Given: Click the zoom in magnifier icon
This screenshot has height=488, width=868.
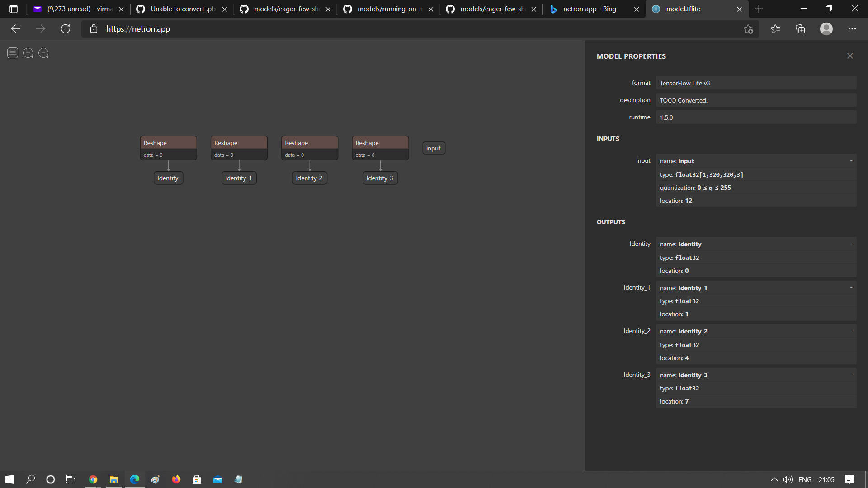Looking at the screenshot, I should point(28,53).
